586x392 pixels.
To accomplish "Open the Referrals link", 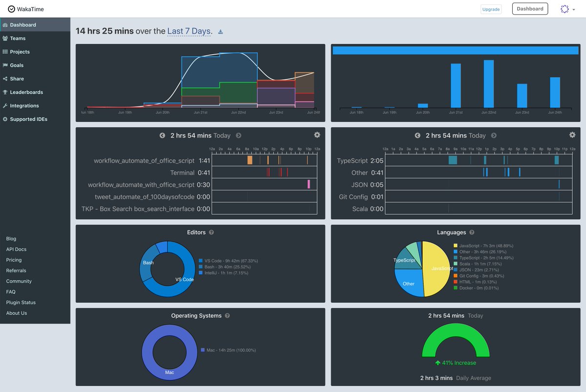I will tap(16, 270).
